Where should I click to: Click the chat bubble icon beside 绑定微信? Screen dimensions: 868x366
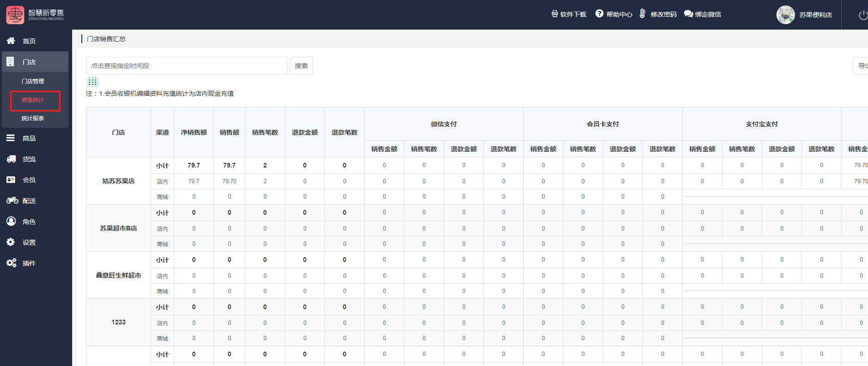pos(688,14)
